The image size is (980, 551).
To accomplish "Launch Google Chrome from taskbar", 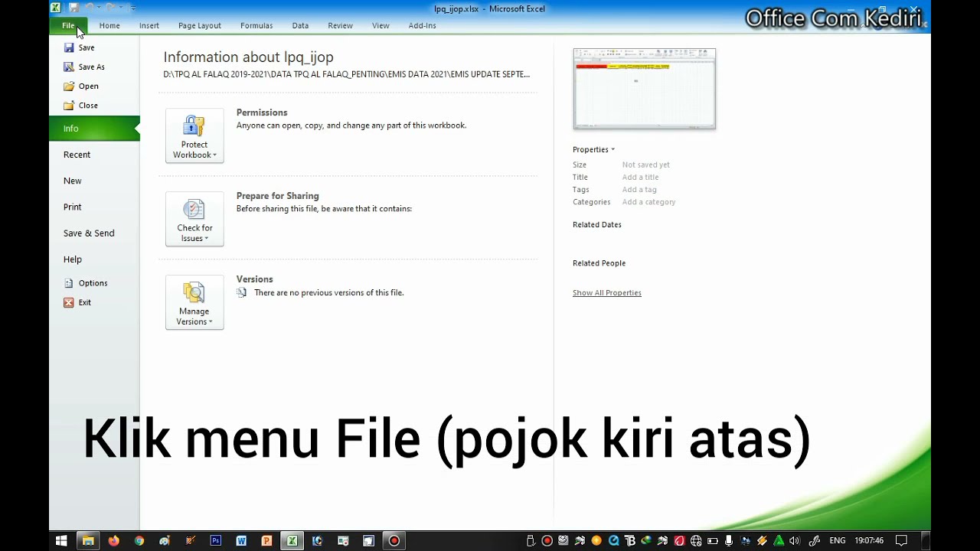I will pyautogui.click(x=139, y=541).
